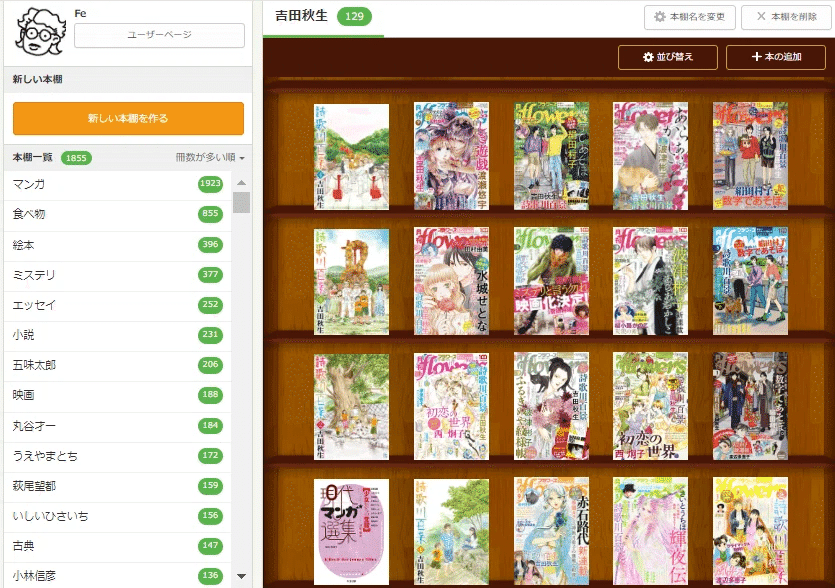Open the 現代マンガ選集 book cover

coord(351,532)
